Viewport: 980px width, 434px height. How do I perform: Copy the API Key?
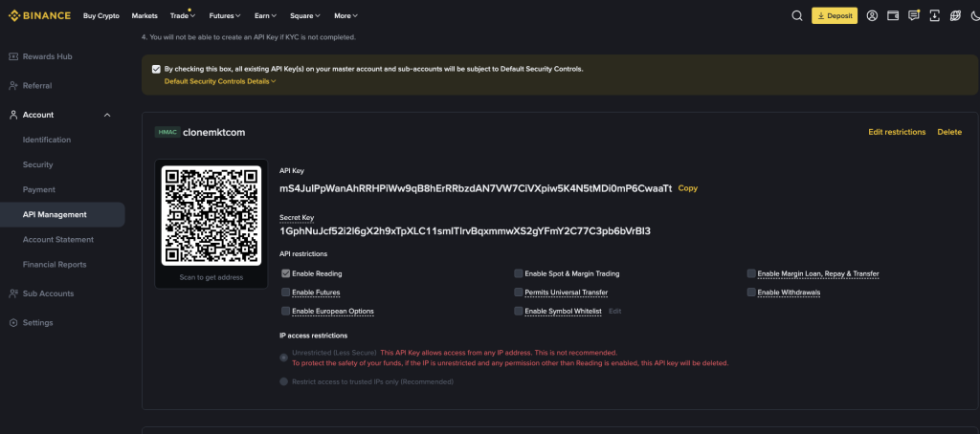coord(688,188)
